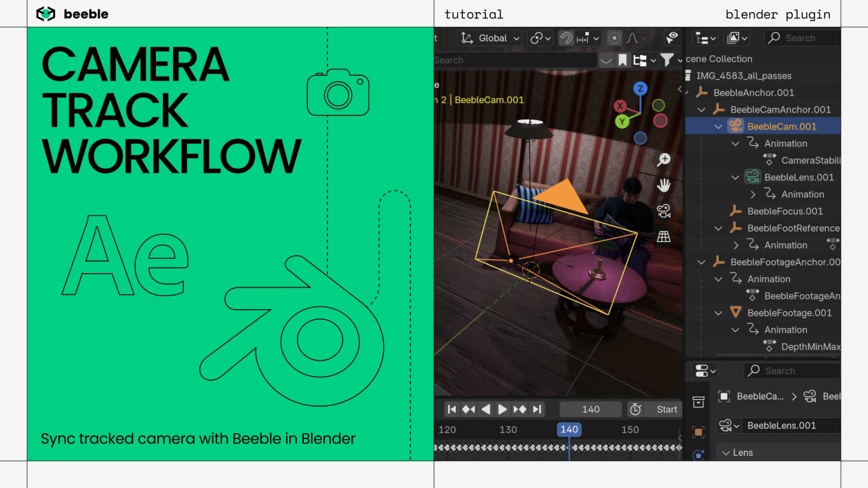Click the BeebleLens.001 name field

[791, 426]
